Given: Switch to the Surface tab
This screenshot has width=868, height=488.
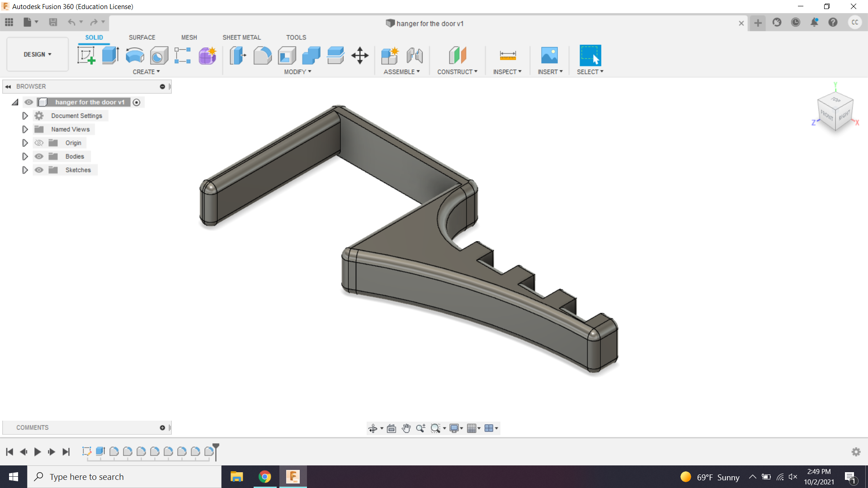Looking at the screenshot, I should pos(142,37).
